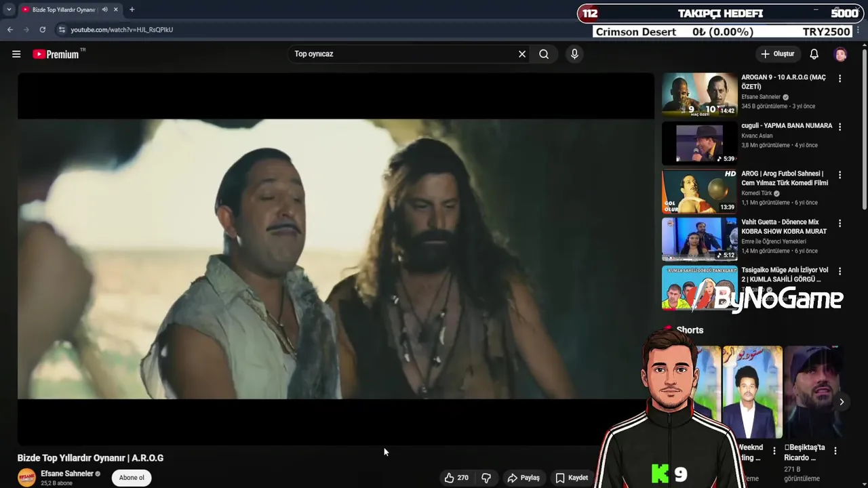This screenshot has height=488, width=868.
Task: Open options for Vahit Guetta video
Action: 840,223
